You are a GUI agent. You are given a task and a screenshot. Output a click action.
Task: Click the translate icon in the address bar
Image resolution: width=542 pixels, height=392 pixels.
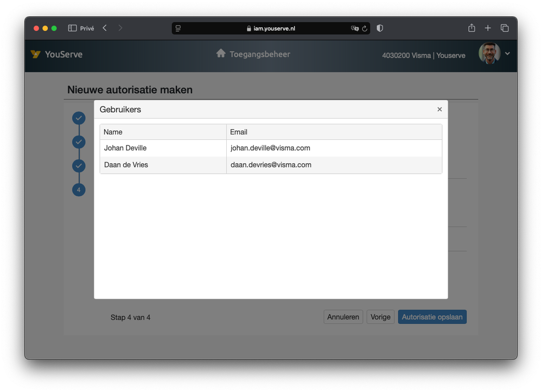click(354, 28)
